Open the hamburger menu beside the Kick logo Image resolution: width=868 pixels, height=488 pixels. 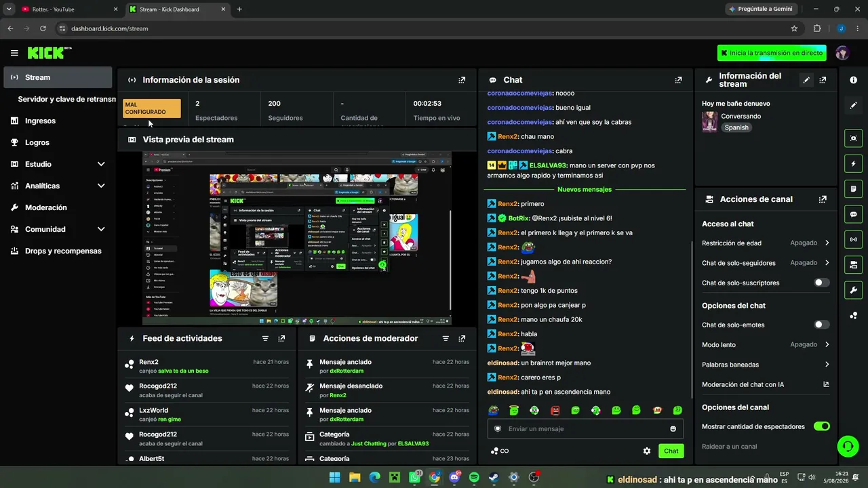14,53
